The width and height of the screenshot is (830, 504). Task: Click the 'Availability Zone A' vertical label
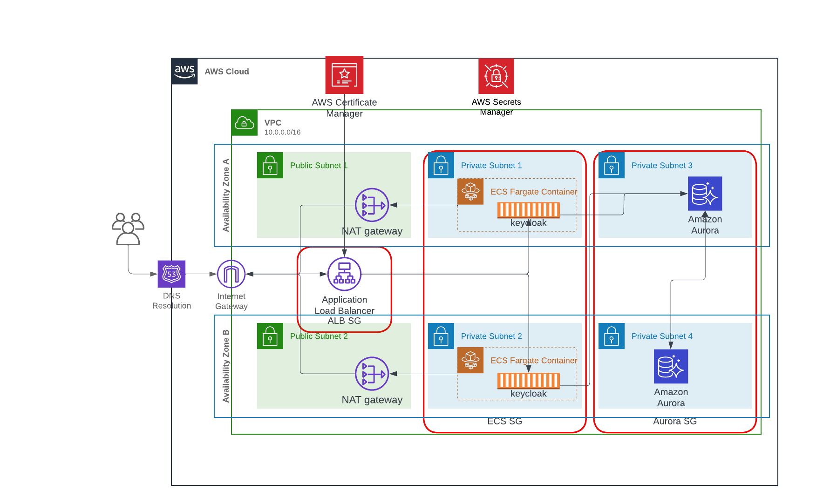[x=226, y=195]
